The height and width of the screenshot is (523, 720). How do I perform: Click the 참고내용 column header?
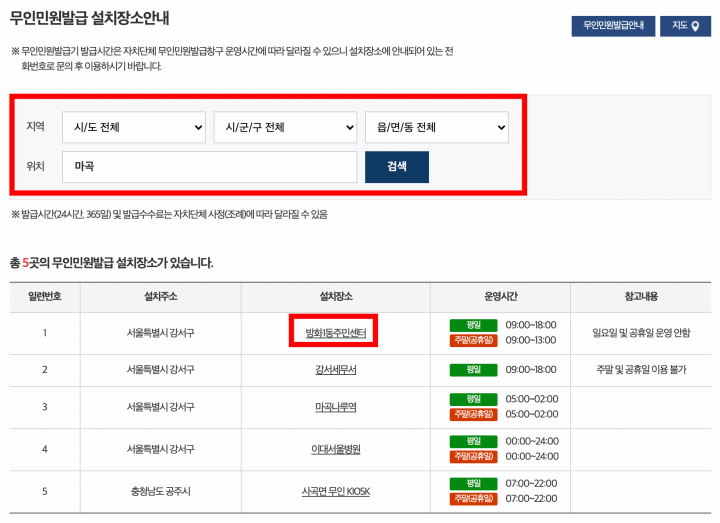click(641, 297)
